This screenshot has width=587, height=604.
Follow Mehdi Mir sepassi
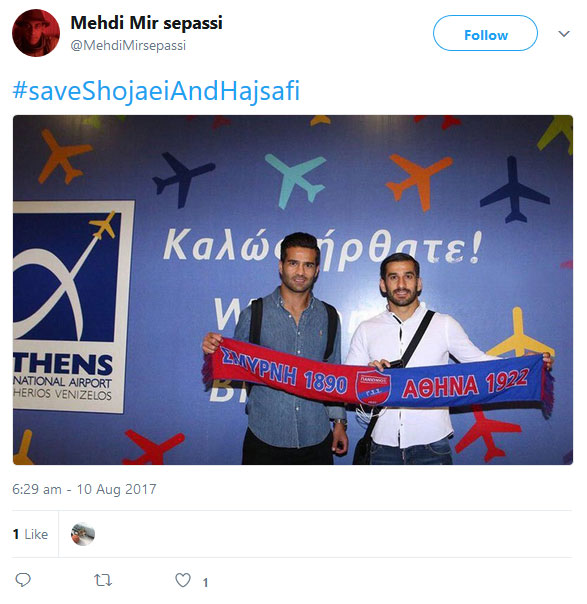[x=485, y=33]
